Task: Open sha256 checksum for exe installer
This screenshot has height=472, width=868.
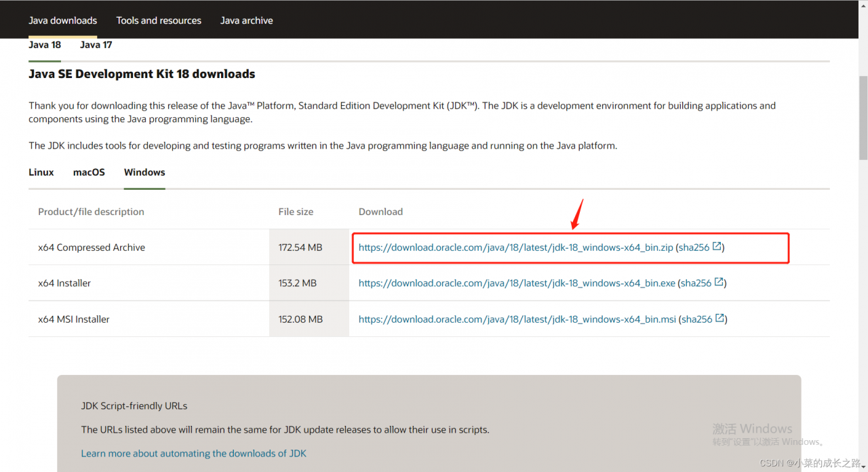Action: (696, 283)
